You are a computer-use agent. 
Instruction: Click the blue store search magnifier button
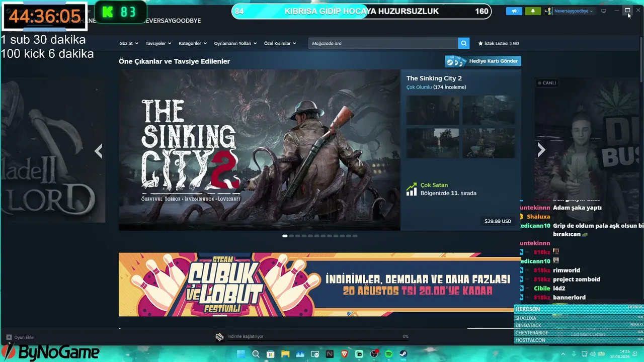[464, 43]
